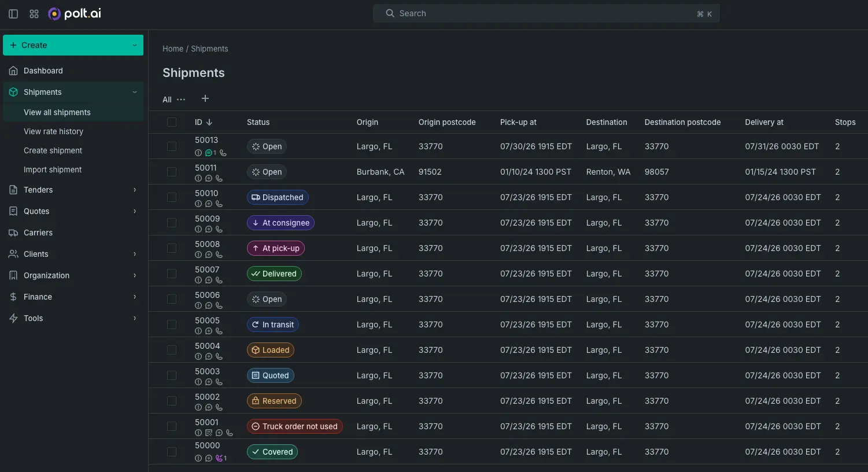The image size is (868, 472).
Task: Add a new view with plus icon
Action: [x=205, y=98]
